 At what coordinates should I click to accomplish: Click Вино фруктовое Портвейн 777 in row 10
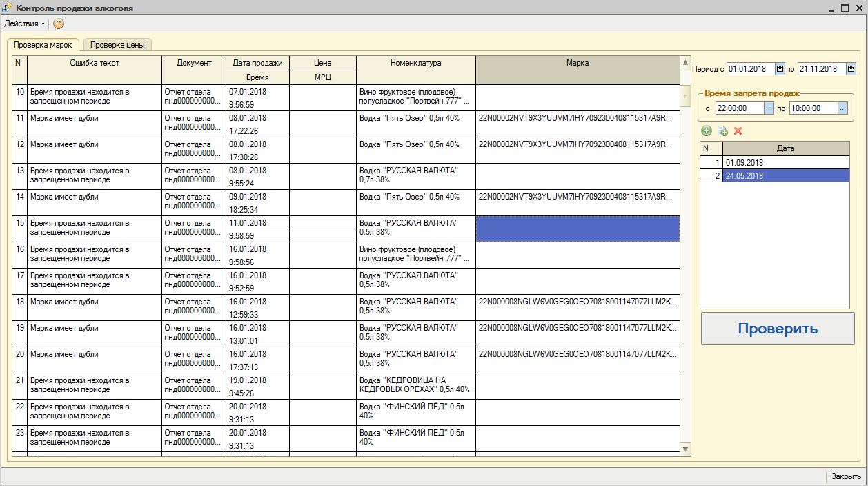[x=416, y=97]
